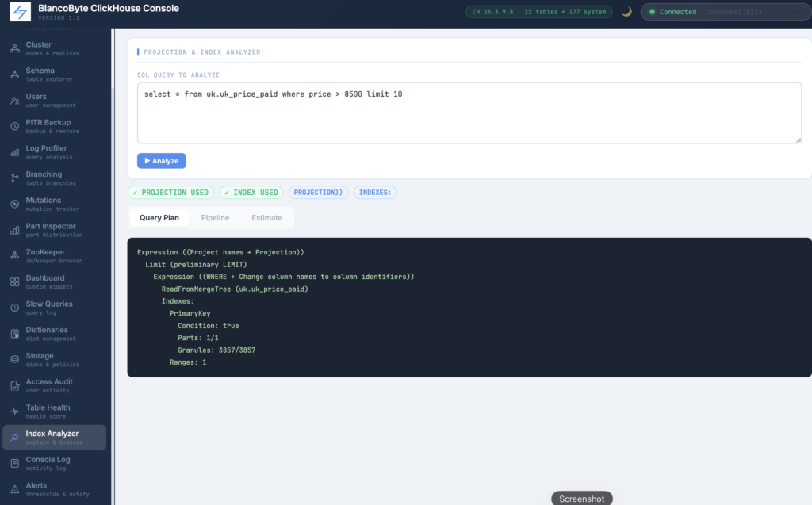
Task: Open the PITR Backup clock icon
Action: click(x=14, y=126)
